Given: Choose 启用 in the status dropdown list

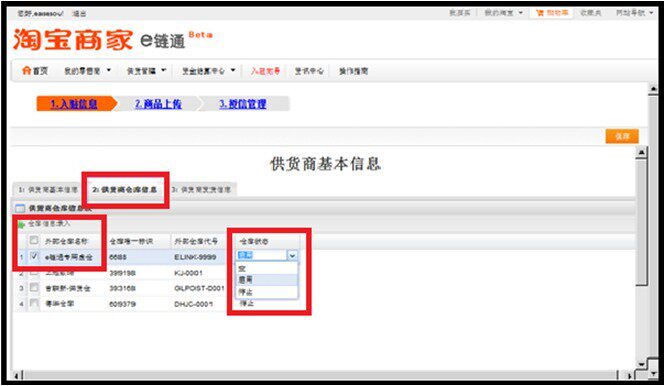Looking at the screenshot, I should coord(266,280).
